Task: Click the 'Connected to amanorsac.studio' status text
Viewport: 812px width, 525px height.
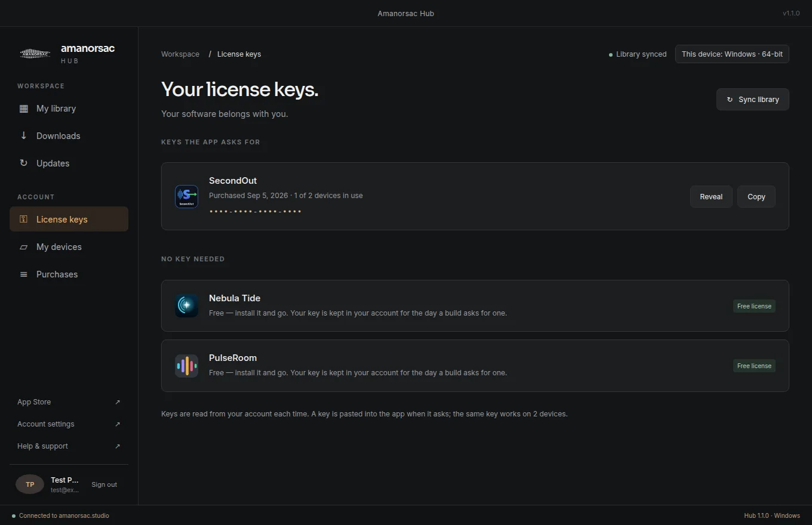Action: point(64,515)
